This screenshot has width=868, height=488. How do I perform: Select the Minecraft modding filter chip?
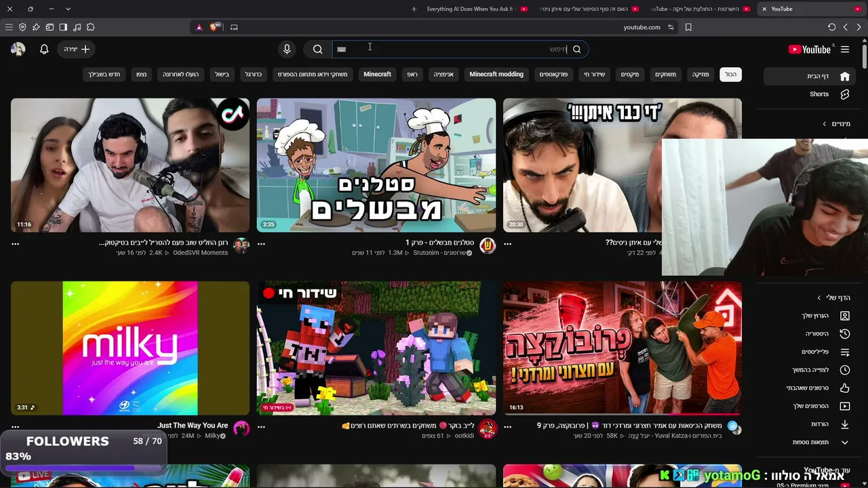[x=496, y=75]
